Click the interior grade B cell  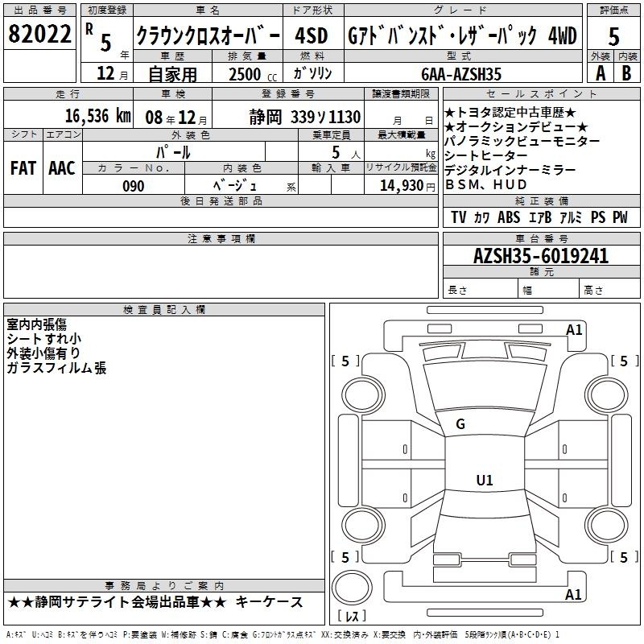[x=627, y=73]
